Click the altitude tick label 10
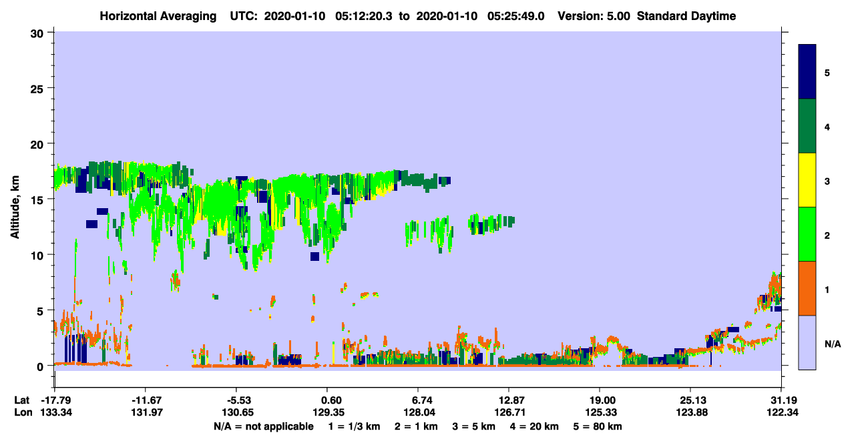This screenshot has height=445, width=868. point(37,255)
